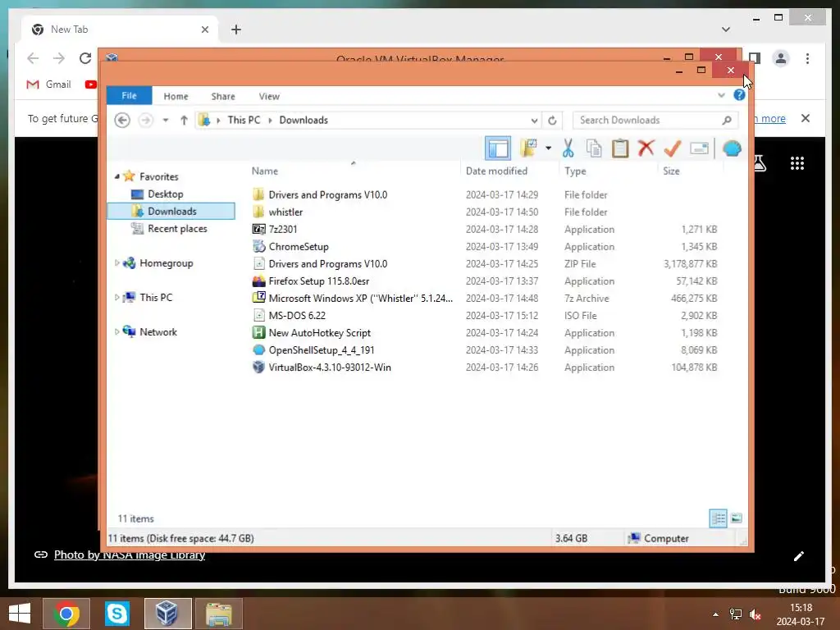Select Recent places in Favorites
This screenshot has height=630, width=840.
tap(177, 229)
